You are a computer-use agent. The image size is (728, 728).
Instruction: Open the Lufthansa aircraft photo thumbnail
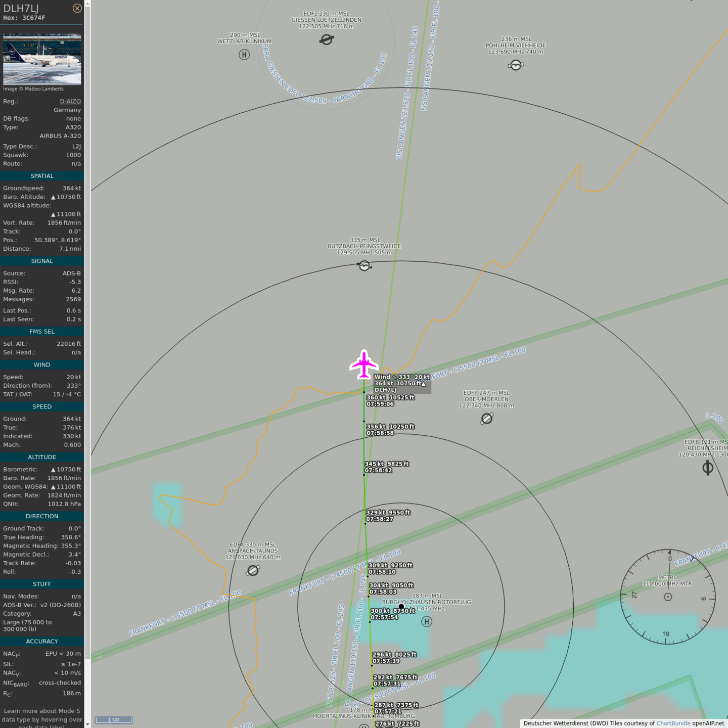point(42,59)
